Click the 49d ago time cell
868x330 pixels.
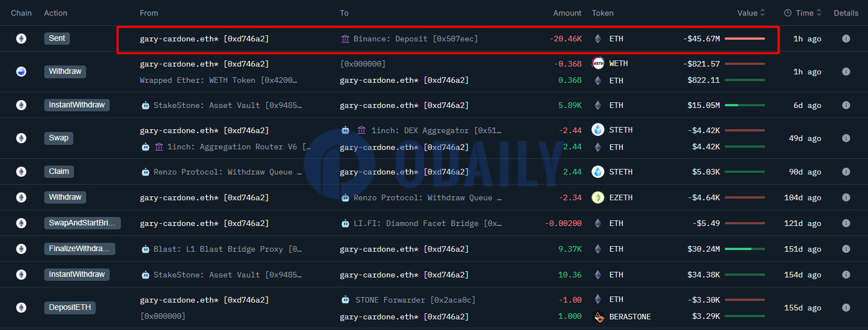[805, 138]
